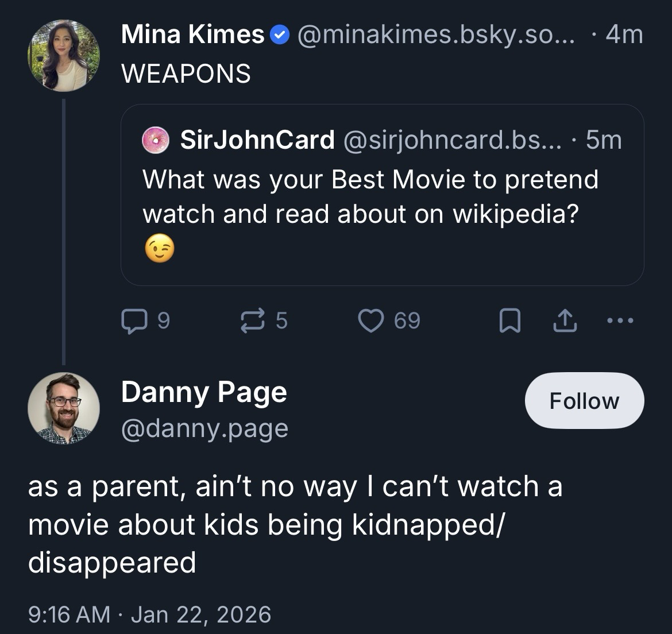Open the three-dot more options menu
Viewport: 672px width, 634px height.
620,320
